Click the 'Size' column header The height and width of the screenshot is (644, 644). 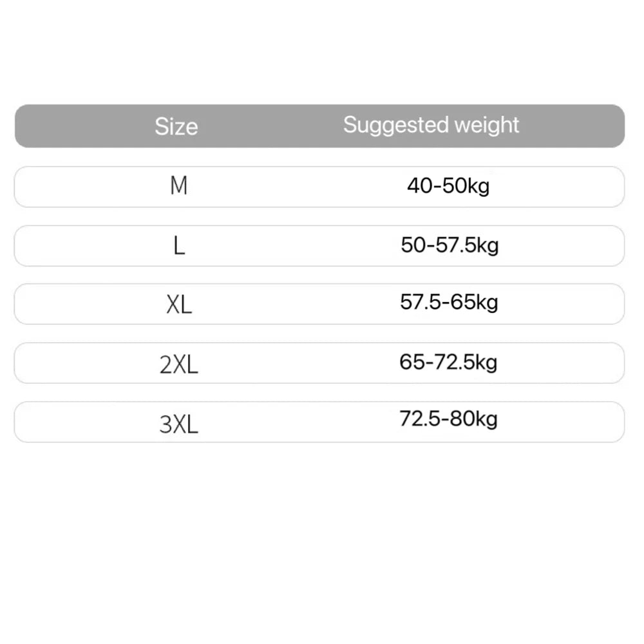(176, 126)
